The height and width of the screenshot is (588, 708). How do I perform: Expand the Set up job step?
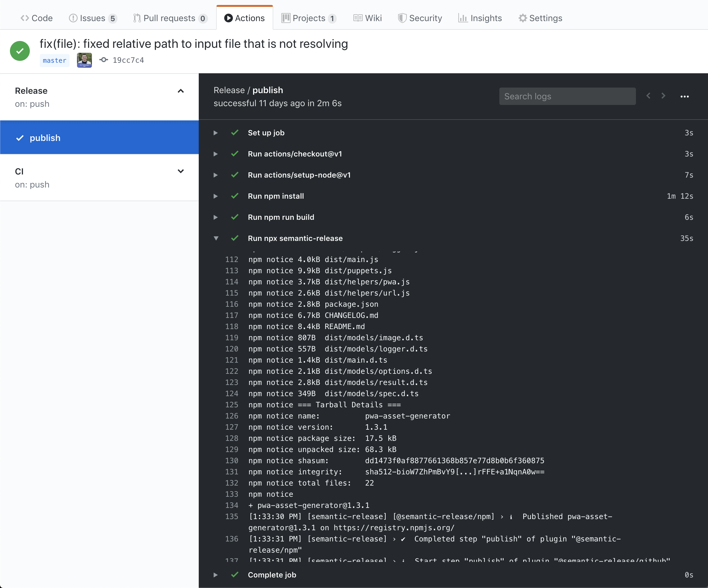click(216, 133)
